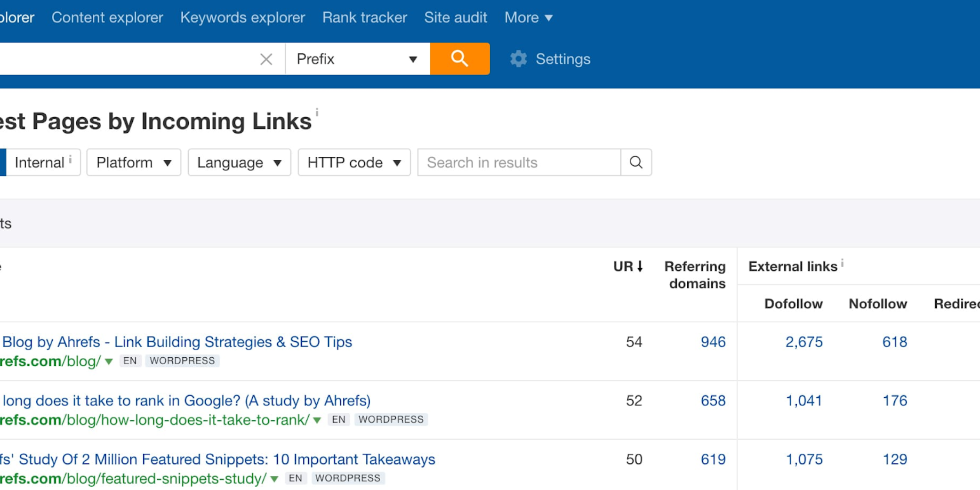The height and width of the screenshot is (490, 980).
Task: Focus the Search in results field
Action: (x=519, y=163)
